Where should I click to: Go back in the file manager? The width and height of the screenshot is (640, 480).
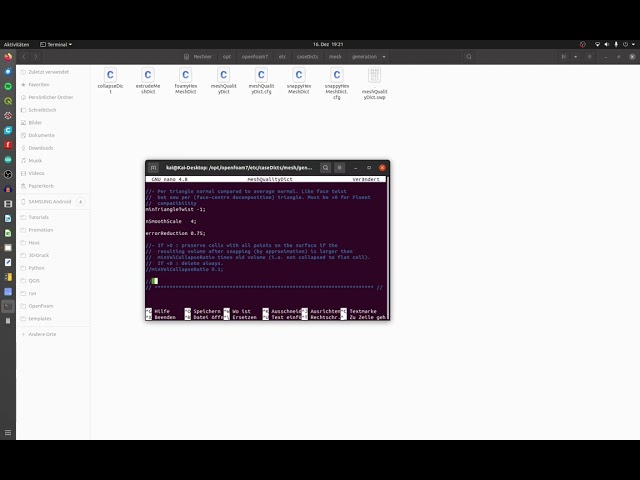pos(24,57)
